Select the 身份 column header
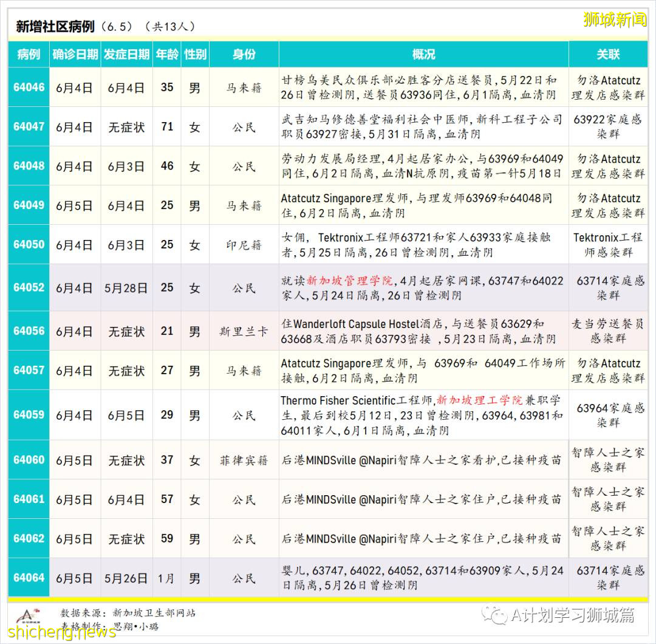Screen dimensions: 656x644 point(244,54)
